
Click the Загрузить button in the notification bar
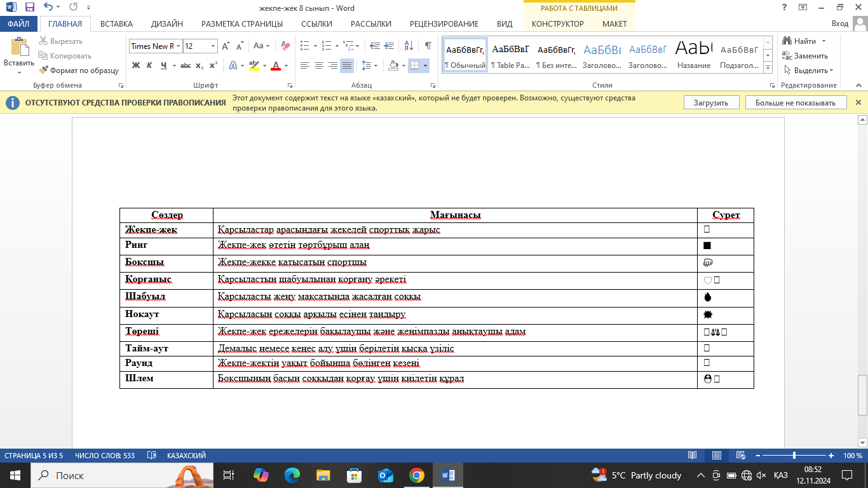pos(711,103)
